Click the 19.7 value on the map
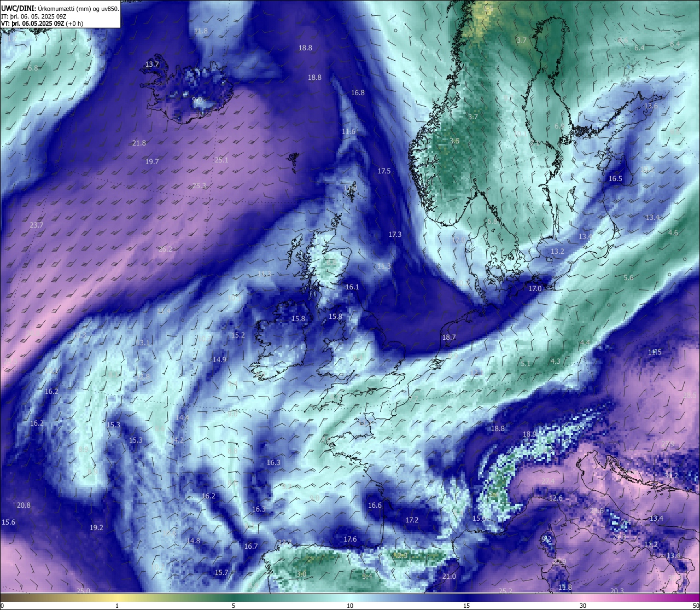Image resolution: width=700 pixels, height=610 pixels. pyautogui.click(x=152, y=162)
